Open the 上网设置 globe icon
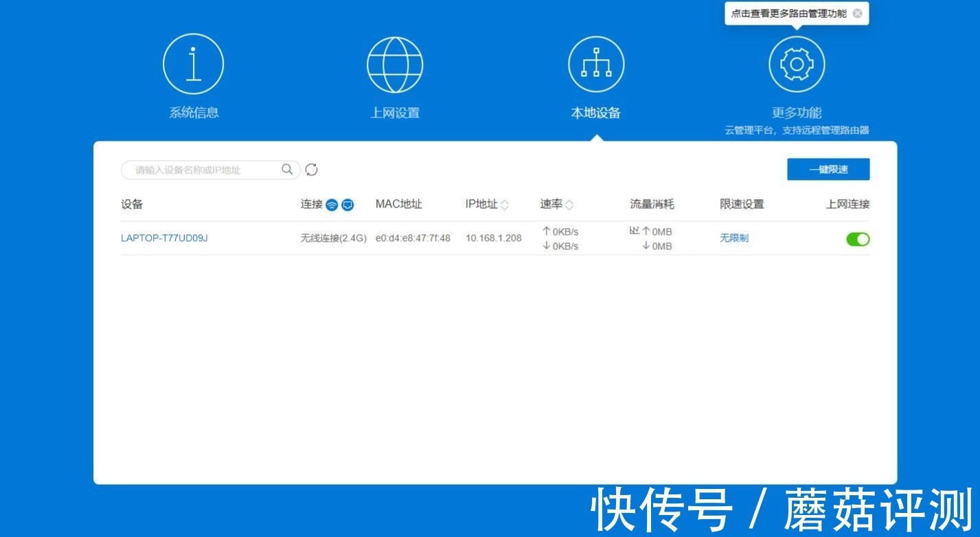The height and width of the screenshot is (537, 980). [x=395, y=65]
